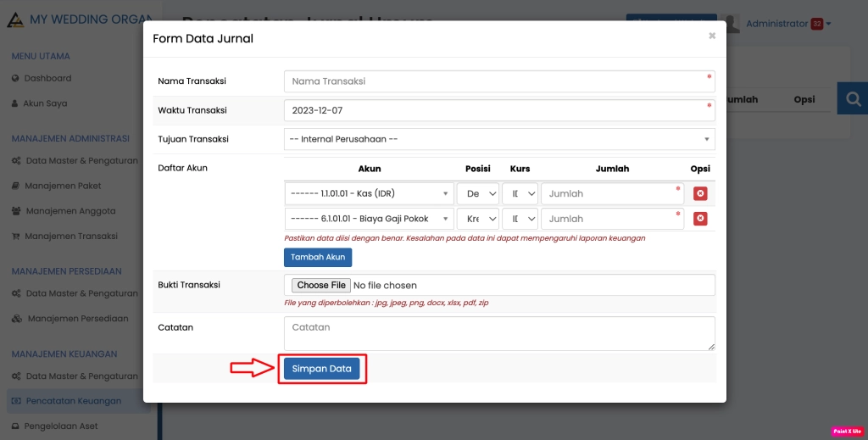Open the Biaya Gaji Pokok account dropdown

pyautogui.click(x=369, y=219)
